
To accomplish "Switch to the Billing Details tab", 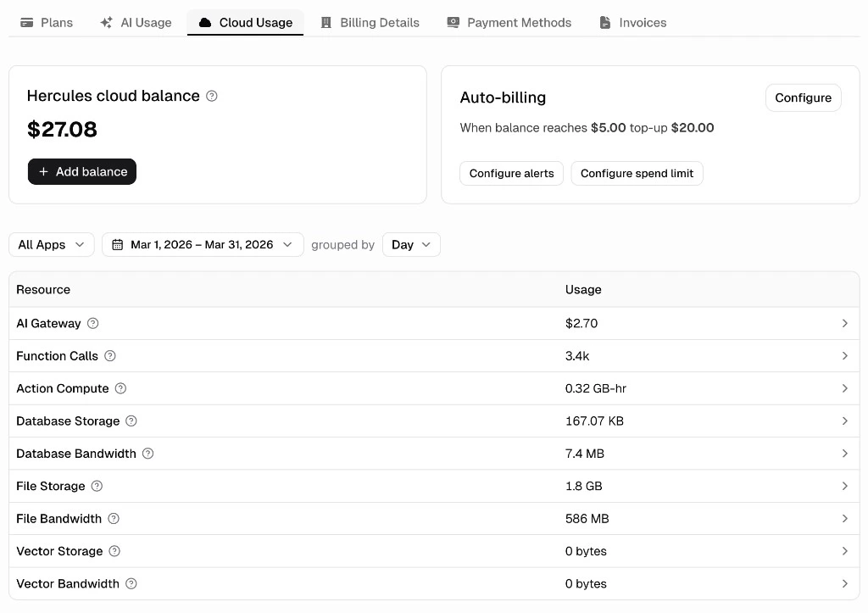I will click(370, 22).
